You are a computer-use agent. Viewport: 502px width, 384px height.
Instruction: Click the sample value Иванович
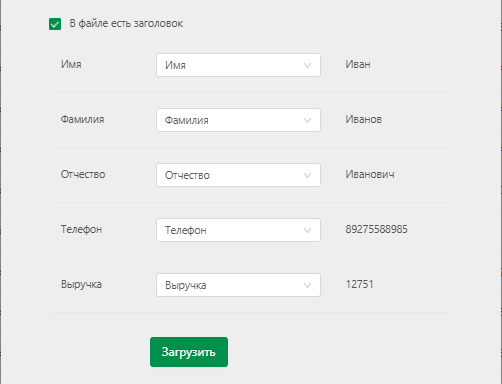point(370,174)
